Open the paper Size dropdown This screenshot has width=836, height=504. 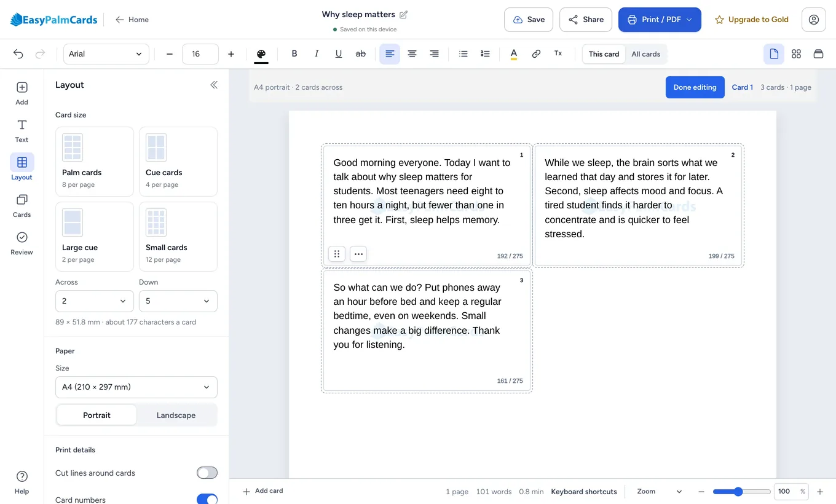tap(136, 387)
